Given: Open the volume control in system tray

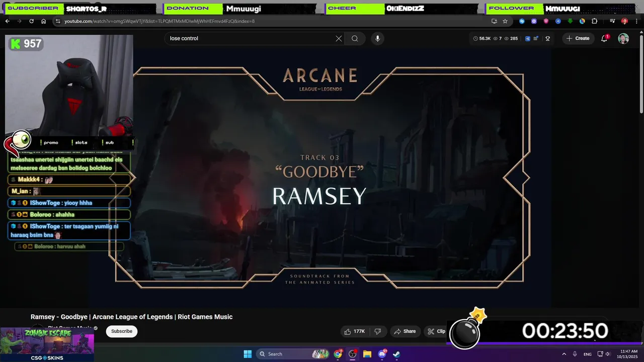Looking at the screenshot, I should point(608,354).
